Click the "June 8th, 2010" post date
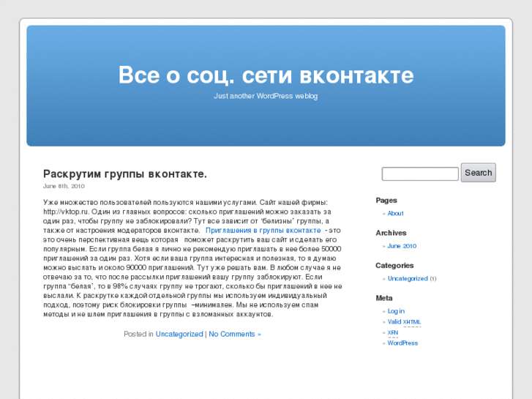532x399 pixels. [x=64, y=186]
